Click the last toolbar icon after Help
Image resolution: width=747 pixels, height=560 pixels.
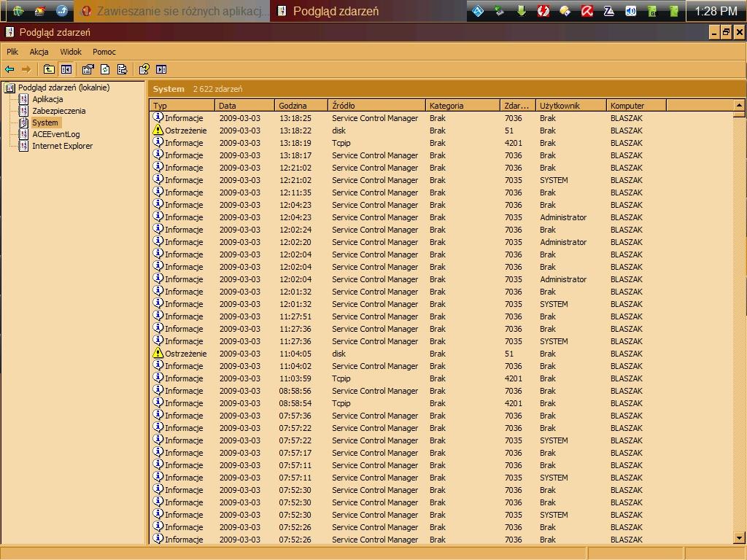click(161, 69)
